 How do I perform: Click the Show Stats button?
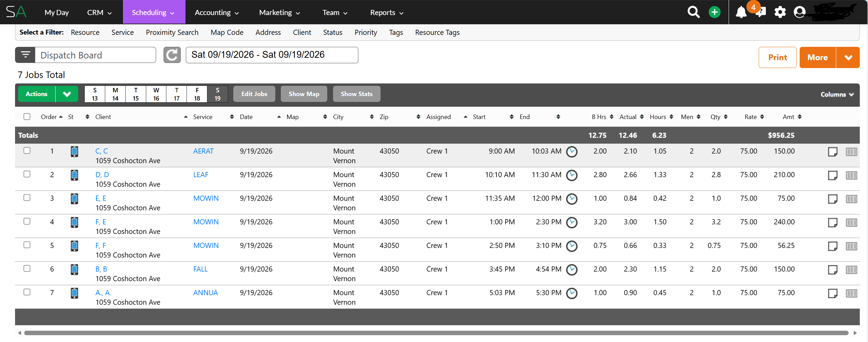click(x=357, y=94)
